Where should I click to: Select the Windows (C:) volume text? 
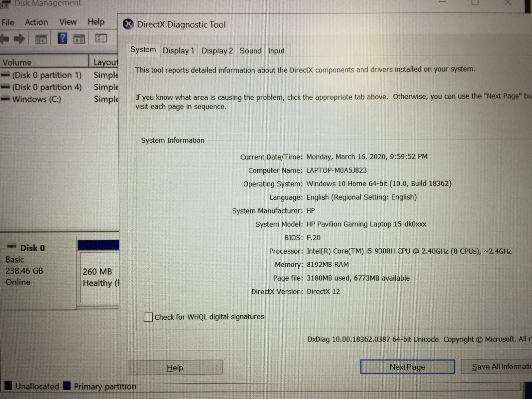coord(37,99)
